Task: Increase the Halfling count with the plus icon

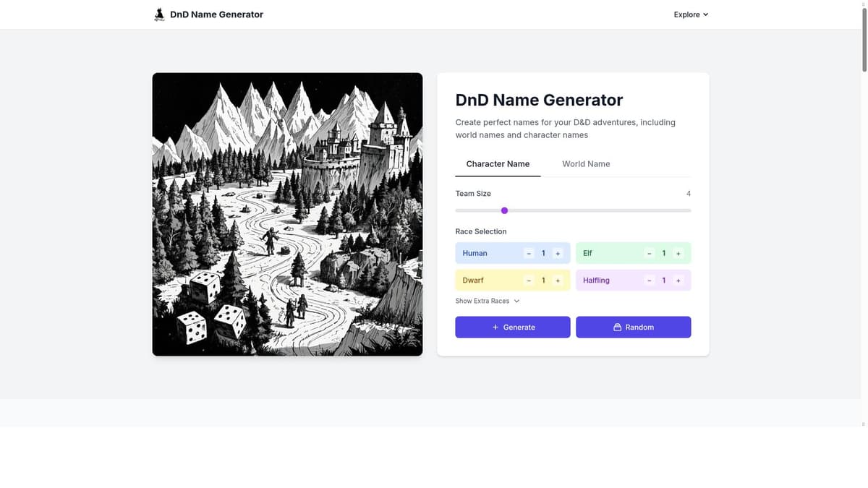Action: click(678, 280)
